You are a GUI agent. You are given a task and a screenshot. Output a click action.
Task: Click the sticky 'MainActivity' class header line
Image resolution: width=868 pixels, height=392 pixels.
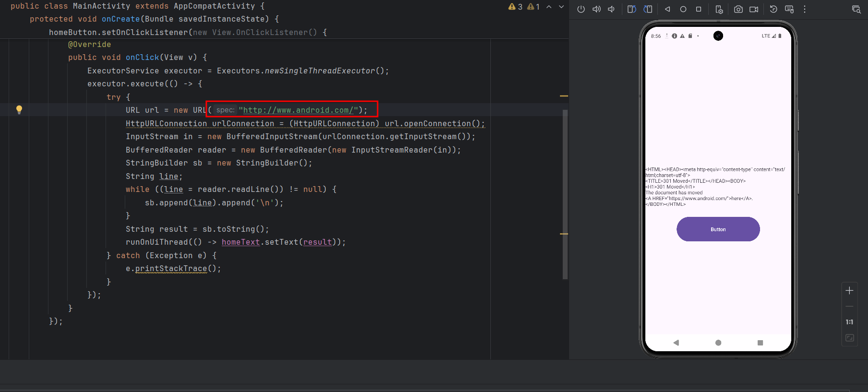point(137,6)
